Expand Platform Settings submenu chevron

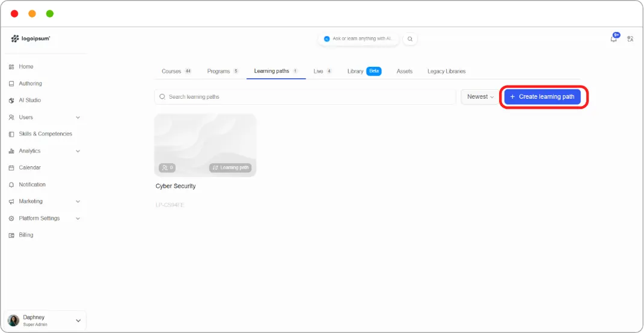click(x=78, y=219)
